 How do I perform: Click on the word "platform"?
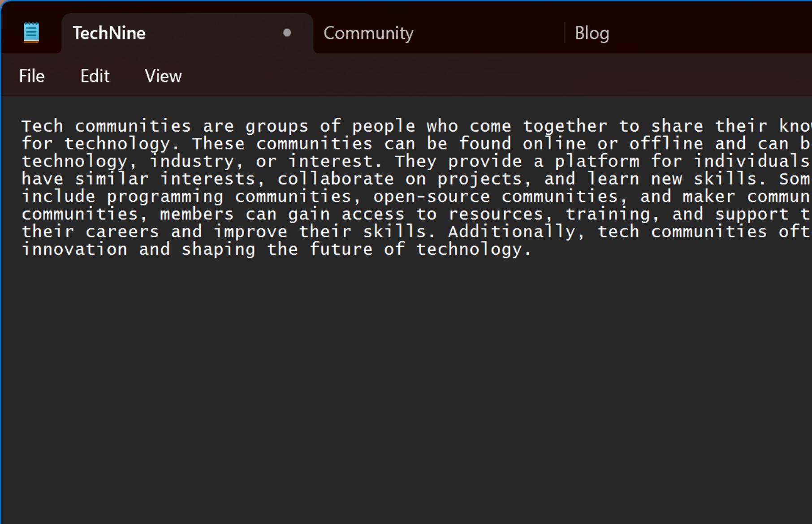click(x=597, y=162)
